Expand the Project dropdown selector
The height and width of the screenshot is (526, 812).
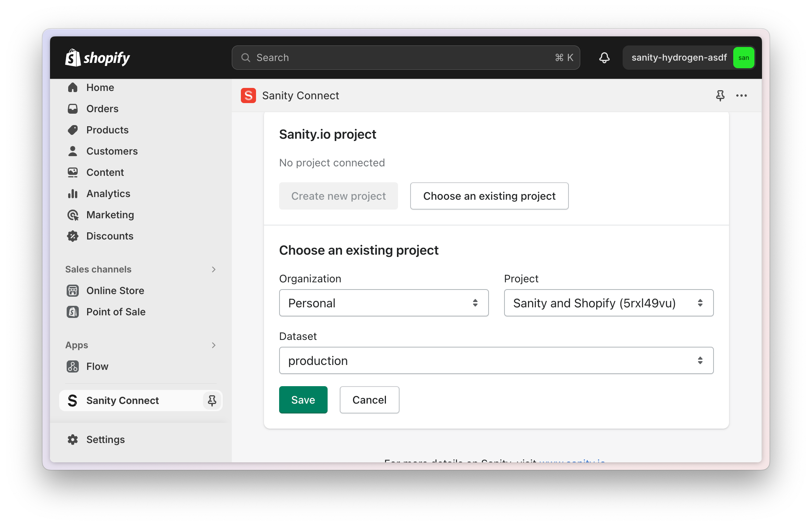point(608,303)
